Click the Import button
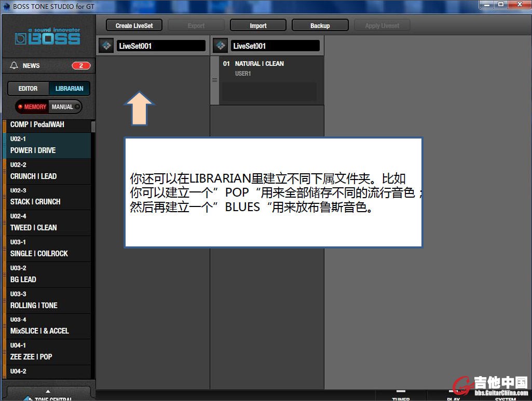This screenshot has width=532, height=401. click(x=258, y=25)
